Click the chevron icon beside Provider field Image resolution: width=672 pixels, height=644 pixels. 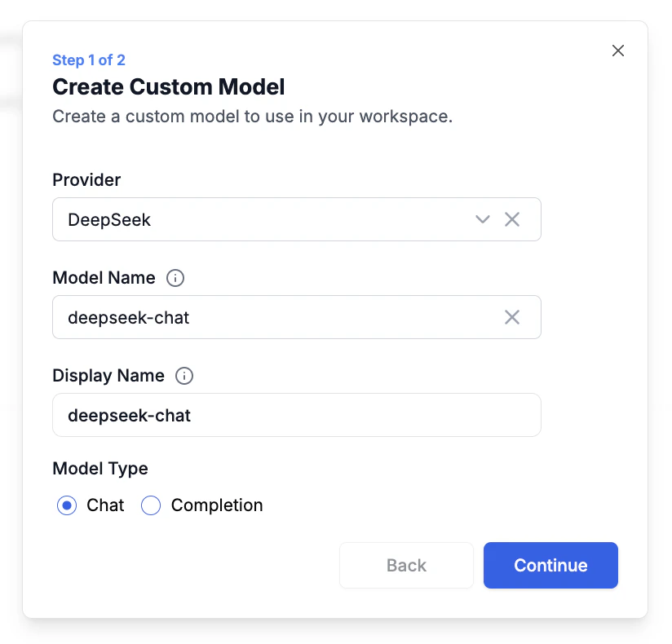pyautogui.click(x=482, y=219)
